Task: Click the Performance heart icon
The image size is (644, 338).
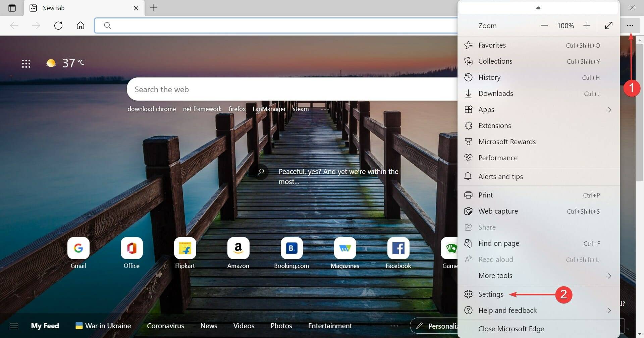Action: point(469,158)
